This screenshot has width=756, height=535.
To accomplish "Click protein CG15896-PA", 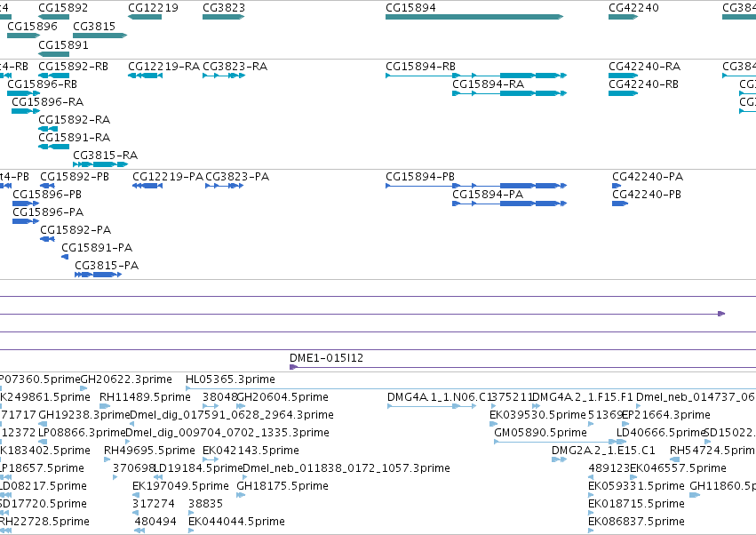I will pos(48,212).
